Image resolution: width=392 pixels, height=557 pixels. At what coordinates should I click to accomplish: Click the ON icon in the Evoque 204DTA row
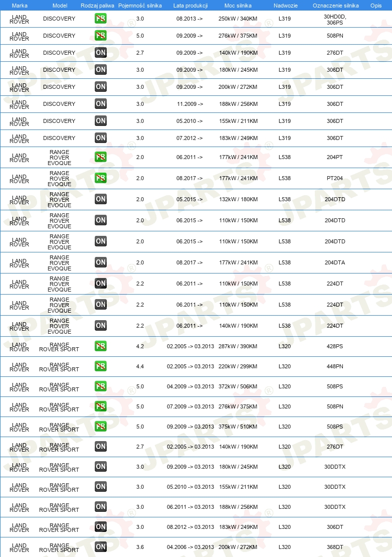[x=101, y=262]
